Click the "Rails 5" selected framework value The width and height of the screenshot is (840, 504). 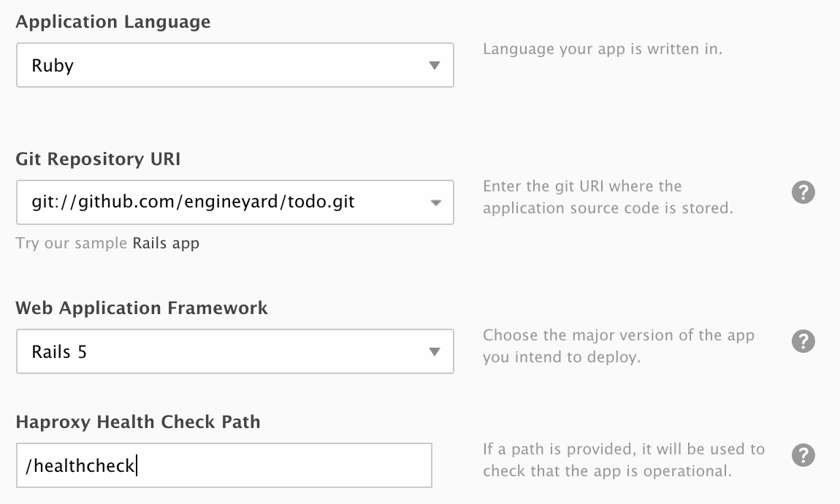59,352
